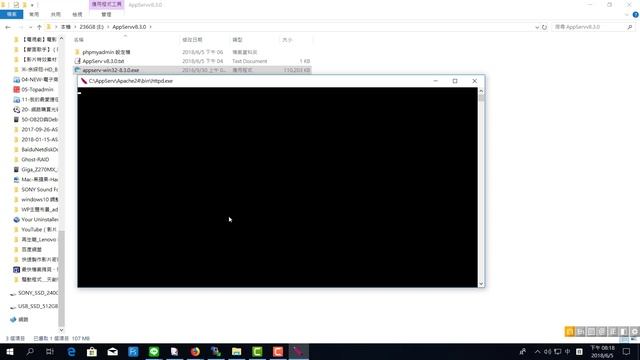The image size is (640, 360).
Task: Open the network tray icon
Action: tap(558, 351)
